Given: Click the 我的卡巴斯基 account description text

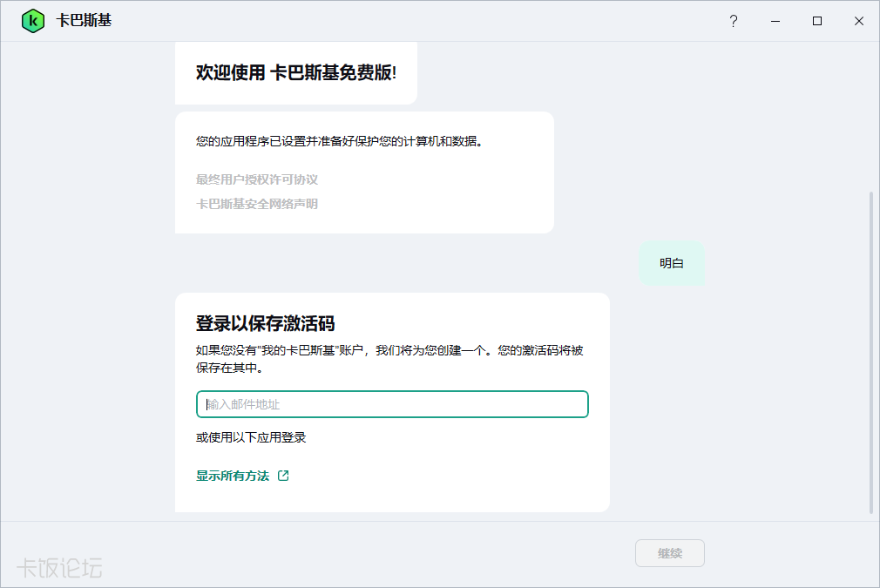Looking at the screenshot, I should point(389,359).
